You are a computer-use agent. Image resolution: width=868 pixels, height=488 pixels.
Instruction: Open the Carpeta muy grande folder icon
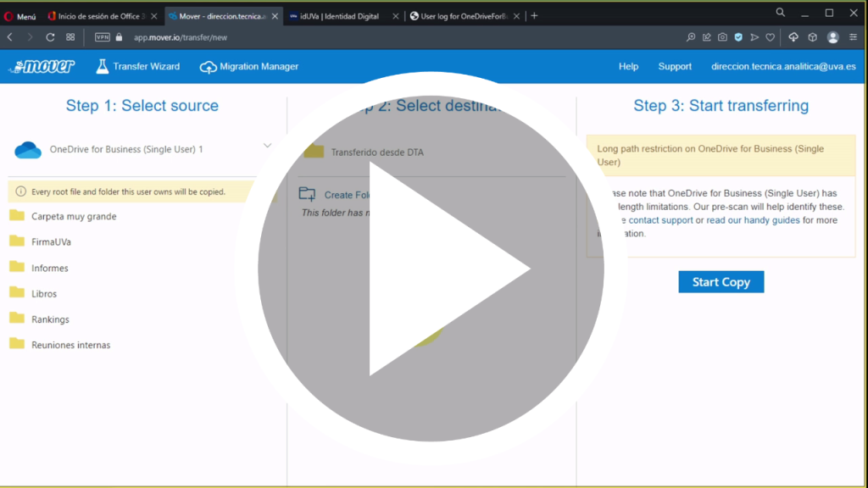17,216
